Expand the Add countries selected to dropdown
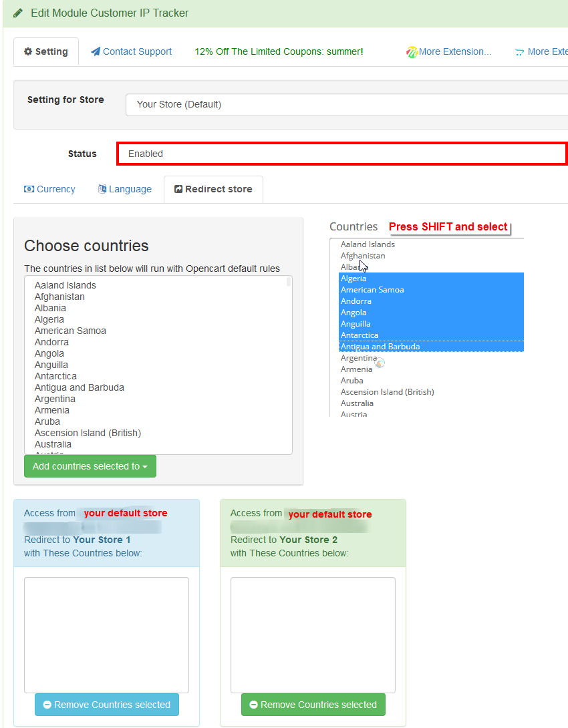The width and height of the screenshot is (568, 728). (x=90, y=466)
